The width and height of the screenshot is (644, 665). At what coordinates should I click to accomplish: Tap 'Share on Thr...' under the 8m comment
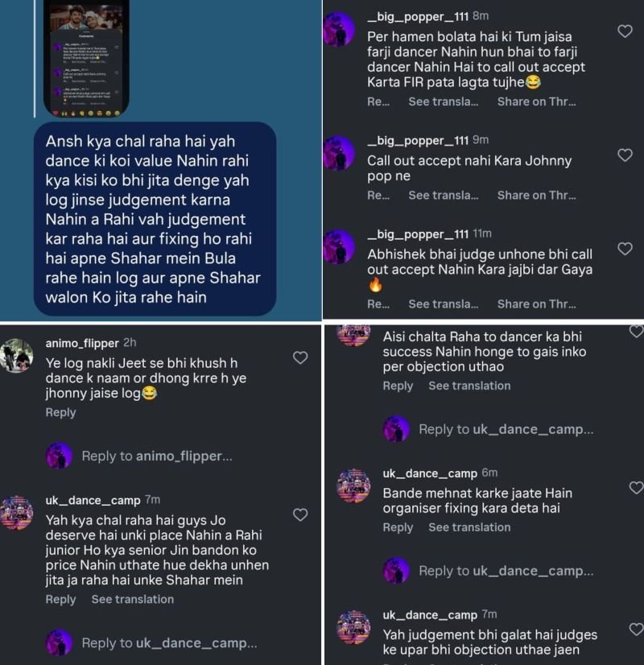coord(536,101)
